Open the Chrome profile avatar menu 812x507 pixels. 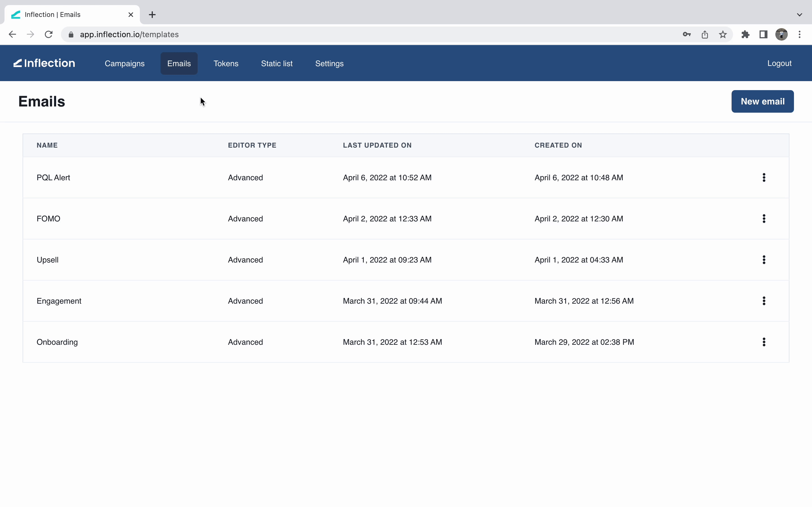click(x=781, y=34)
